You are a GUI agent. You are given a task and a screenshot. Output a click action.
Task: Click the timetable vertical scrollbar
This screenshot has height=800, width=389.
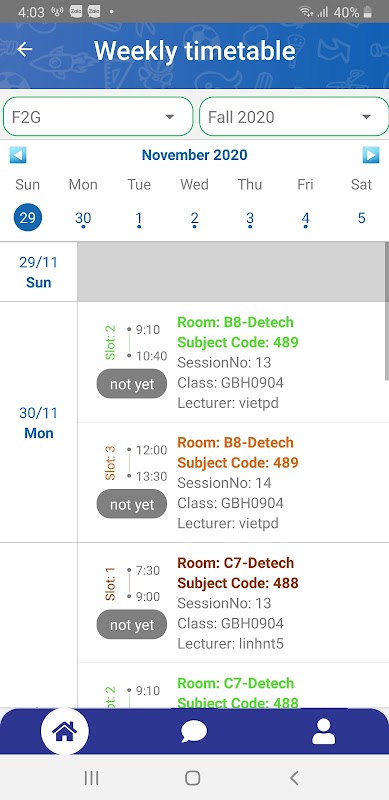coord(386,311)
